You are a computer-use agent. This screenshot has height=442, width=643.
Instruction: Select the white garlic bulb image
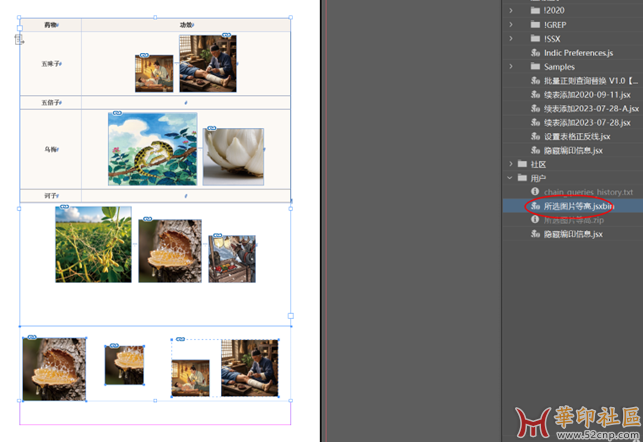pyautogui.click(x=233, y=156)
